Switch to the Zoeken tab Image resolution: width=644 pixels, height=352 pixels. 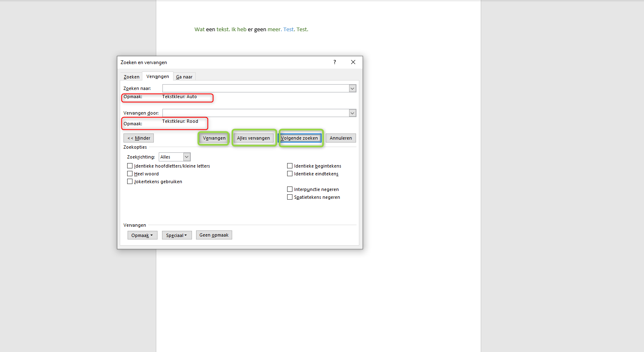[132, 77]
